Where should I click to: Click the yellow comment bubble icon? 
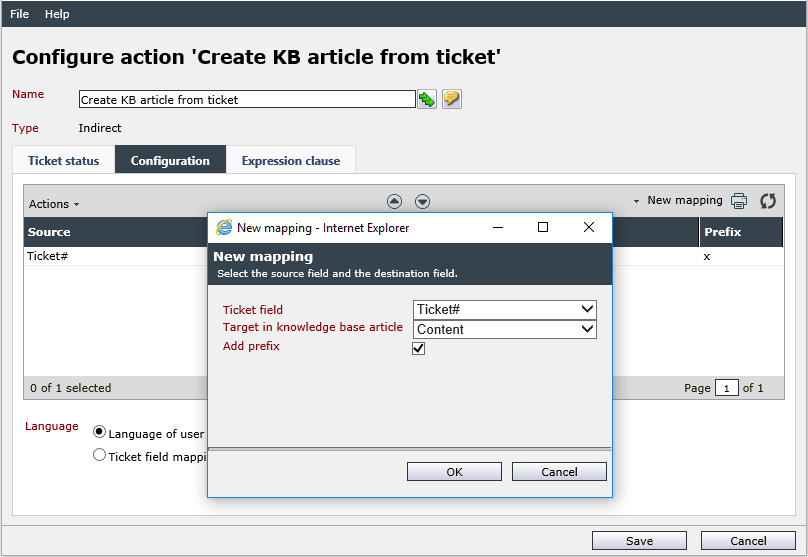[451, 99]
